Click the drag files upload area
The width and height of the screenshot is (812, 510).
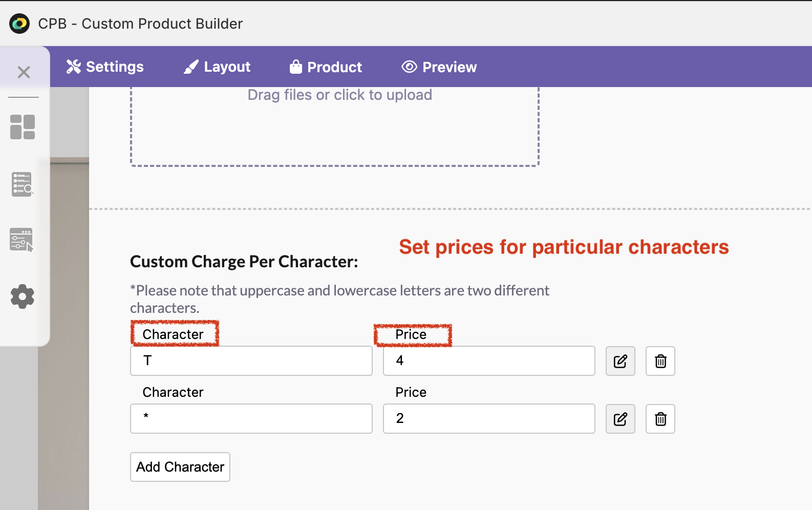(335, 125)
